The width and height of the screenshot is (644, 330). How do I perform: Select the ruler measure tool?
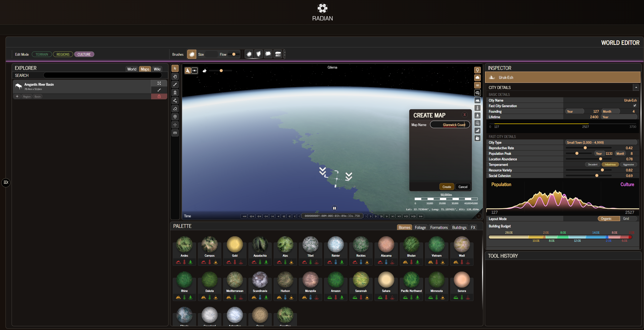tap(175, 133)
